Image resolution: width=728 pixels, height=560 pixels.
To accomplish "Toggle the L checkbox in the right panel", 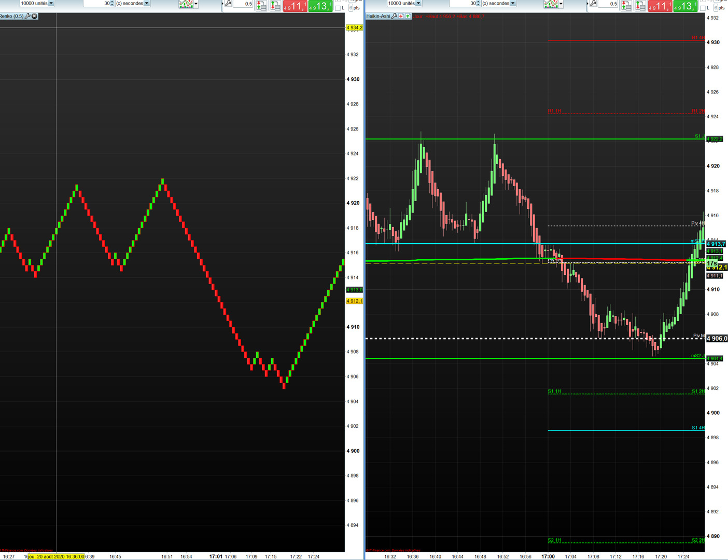I will [x=703, y=8].
